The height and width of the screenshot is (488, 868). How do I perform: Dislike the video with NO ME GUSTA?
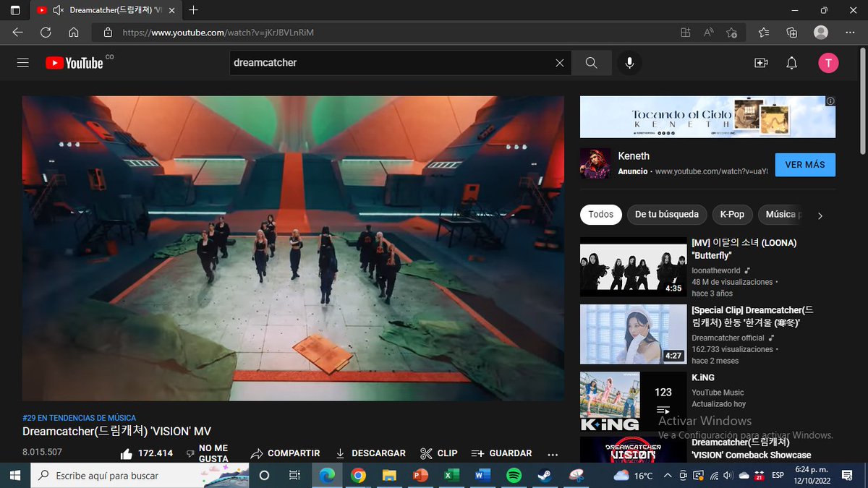pyautogui.click(x=208, y=453)
